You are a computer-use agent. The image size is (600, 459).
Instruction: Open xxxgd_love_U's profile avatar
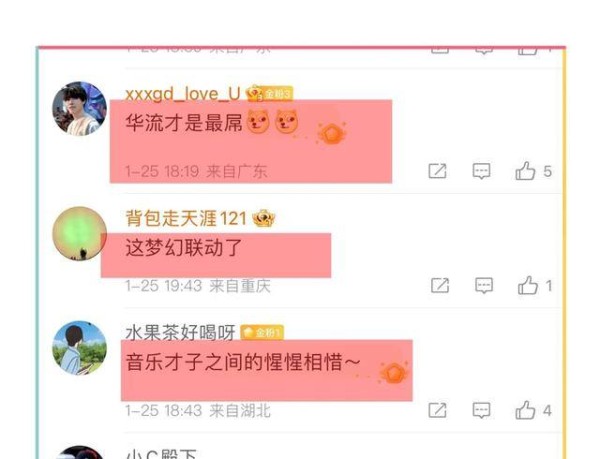(x=80, y=109)
